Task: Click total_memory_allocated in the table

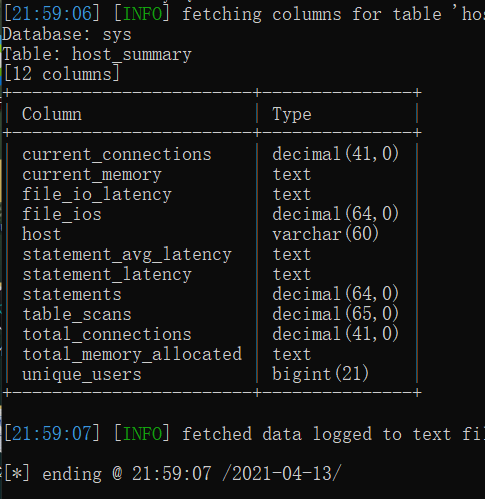Action: point(132,355)
